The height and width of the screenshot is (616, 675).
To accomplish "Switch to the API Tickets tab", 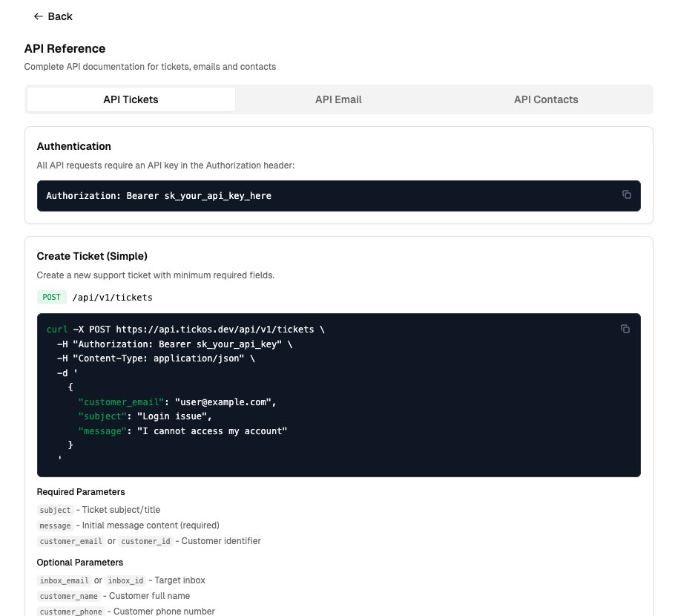I will tap(131, 99).
